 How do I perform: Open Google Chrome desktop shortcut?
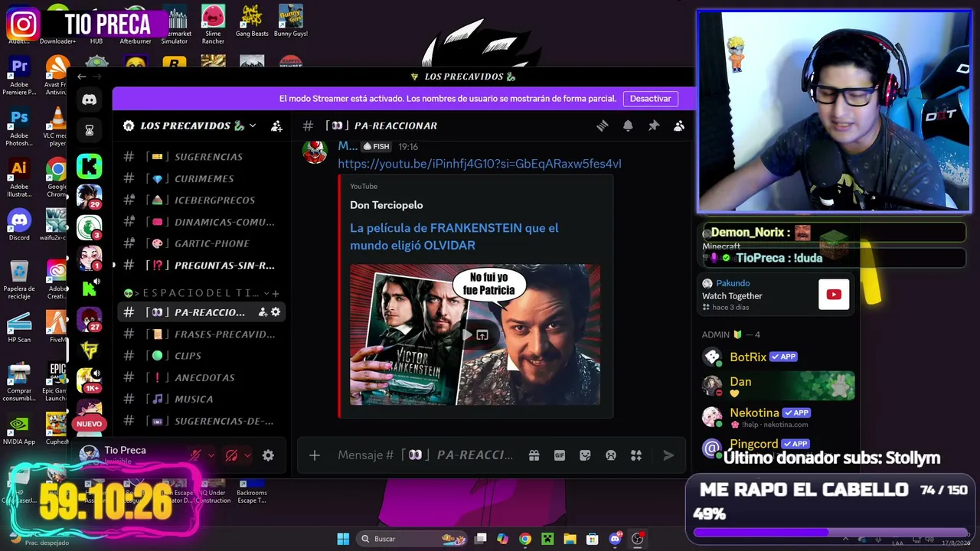point(57,178)
